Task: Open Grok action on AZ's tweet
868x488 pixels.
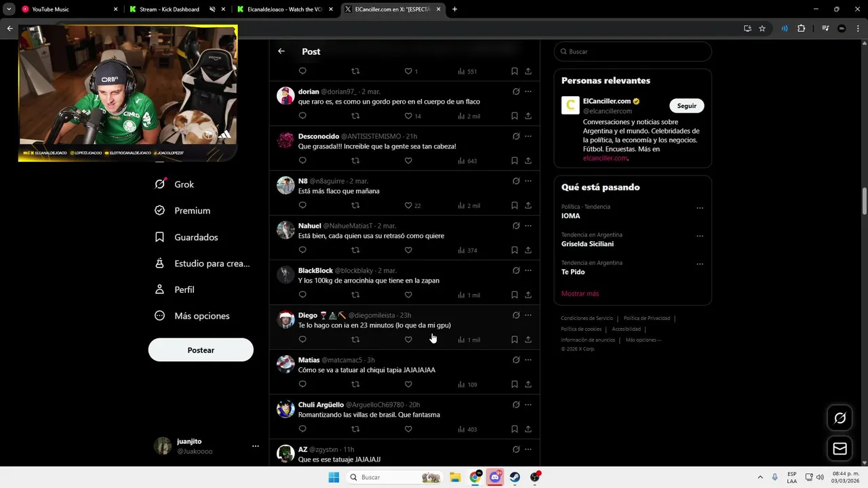Action: pyautogui.click(x=516, y=449)
